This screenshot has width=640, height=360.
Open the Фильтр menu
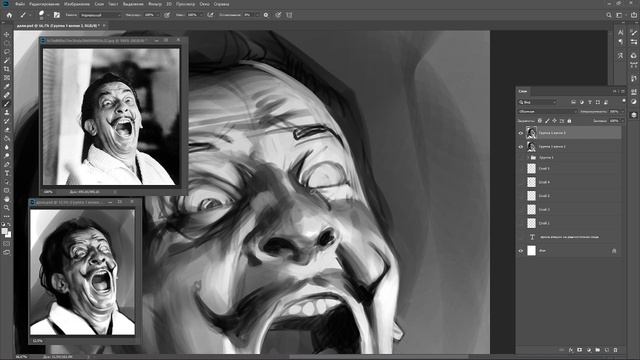(155, 4)
